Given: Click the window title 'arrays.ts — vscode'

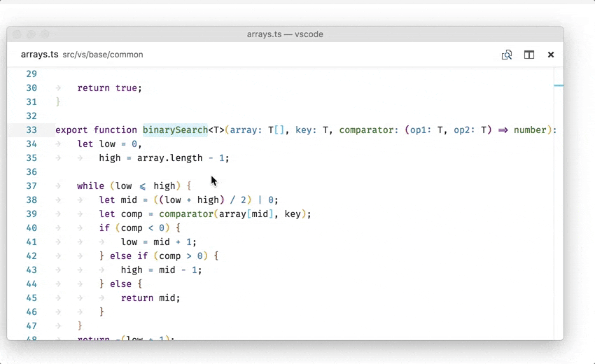Looking at the screenshot, I should point(285,34).
